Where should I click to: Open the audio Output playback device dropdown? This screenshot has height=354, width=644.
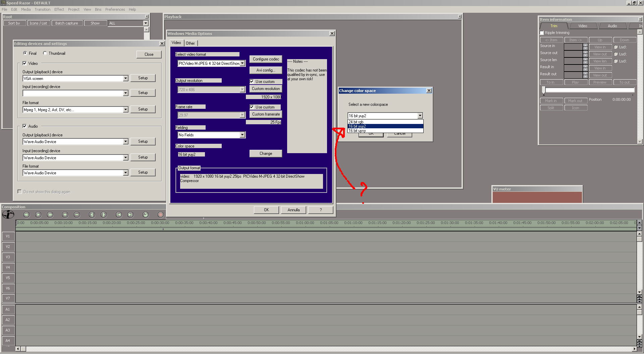[125, 141]
